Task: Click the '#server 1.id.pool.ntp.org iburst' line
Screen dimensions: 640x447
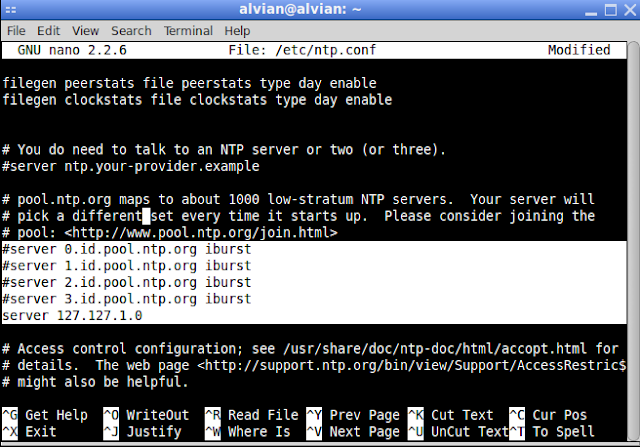Action: (127, 266)
